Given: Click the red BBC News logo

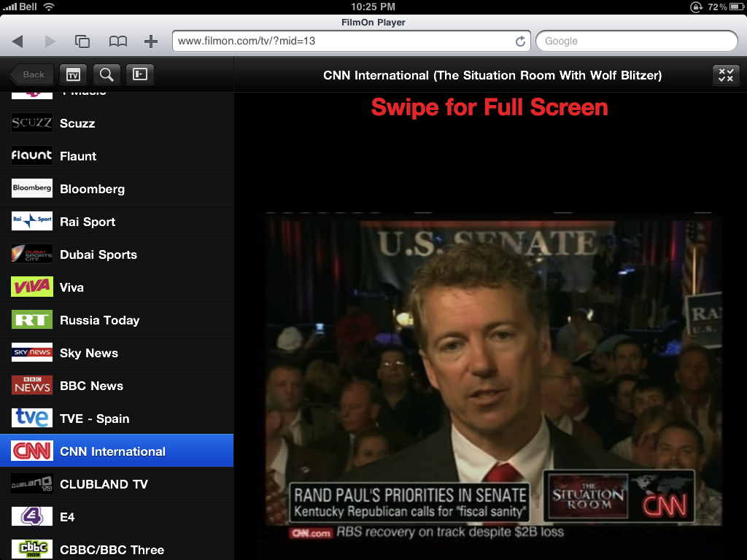Looking at the screenshot, I should point(32,385).
